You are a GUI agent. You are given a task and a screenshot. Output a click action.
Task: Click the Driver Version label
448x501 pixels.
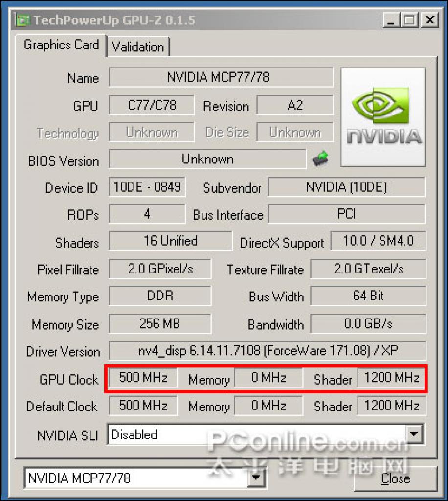click(63, 352)
